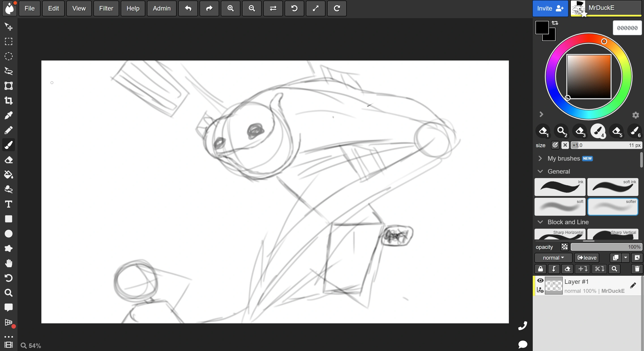Lock Layer #1 with the padlock icon
Image resolution: width=644 pixels, height=351 pixels.
tap(541, 269)
